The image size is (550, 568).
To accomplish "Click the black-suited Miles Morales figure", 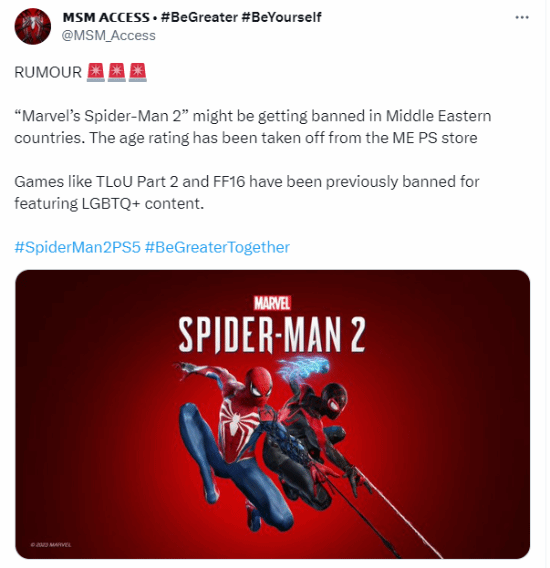I will pyautogui.click(x=319, y=442).
